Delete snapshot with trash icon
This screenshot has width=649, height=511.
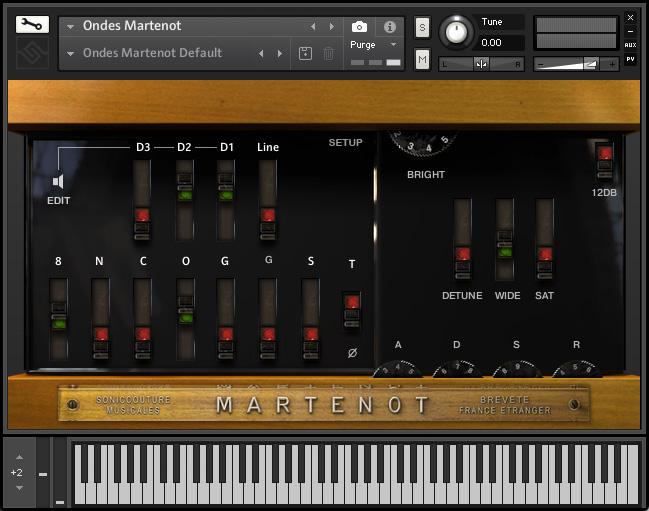point(328,53)
